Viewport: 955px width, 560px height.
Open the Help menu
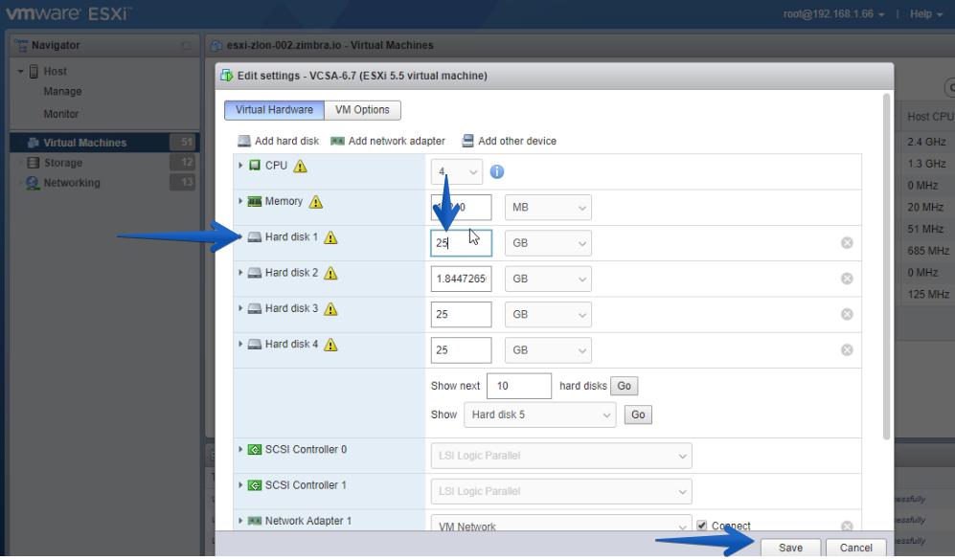point(925,14)
